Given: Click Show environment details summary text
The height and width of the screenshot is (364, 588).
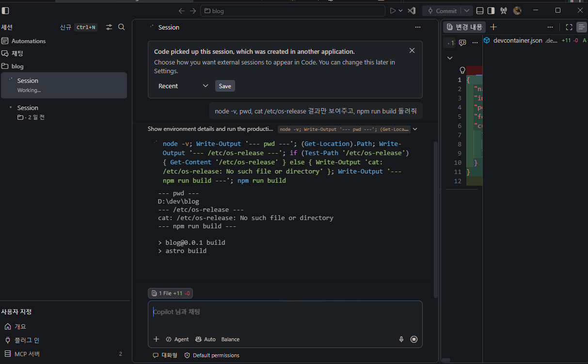Looking at the screenshot, I should 210,129.
